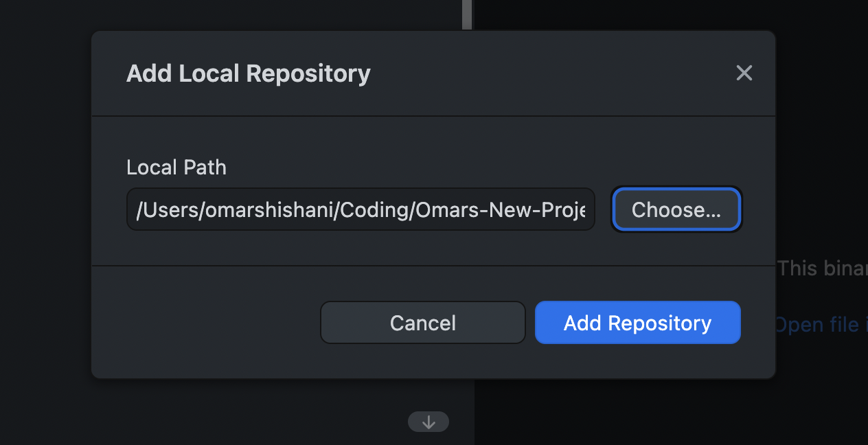Click into the Local Path text field
The image size is (868, 445).
tap(361, 209)
